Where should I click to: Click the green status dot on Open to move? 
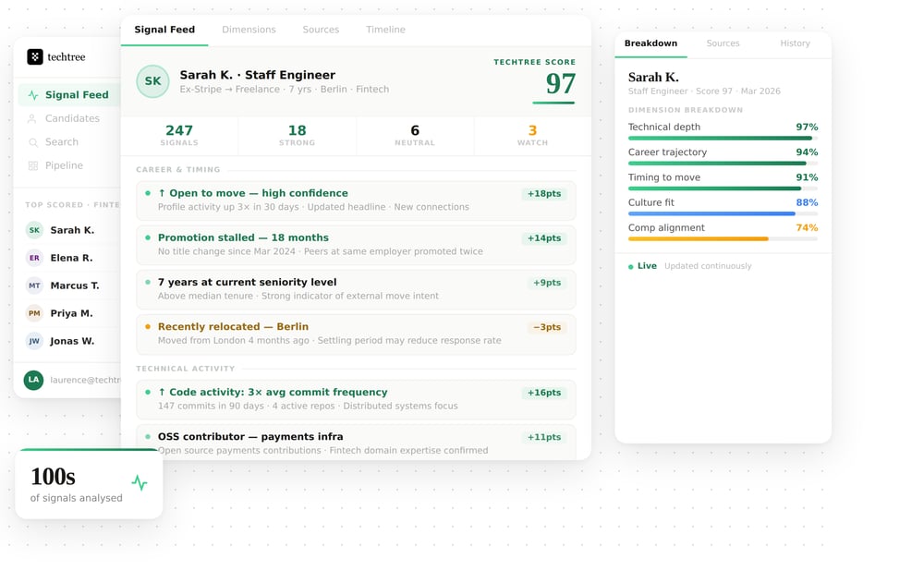click(146, 195)
